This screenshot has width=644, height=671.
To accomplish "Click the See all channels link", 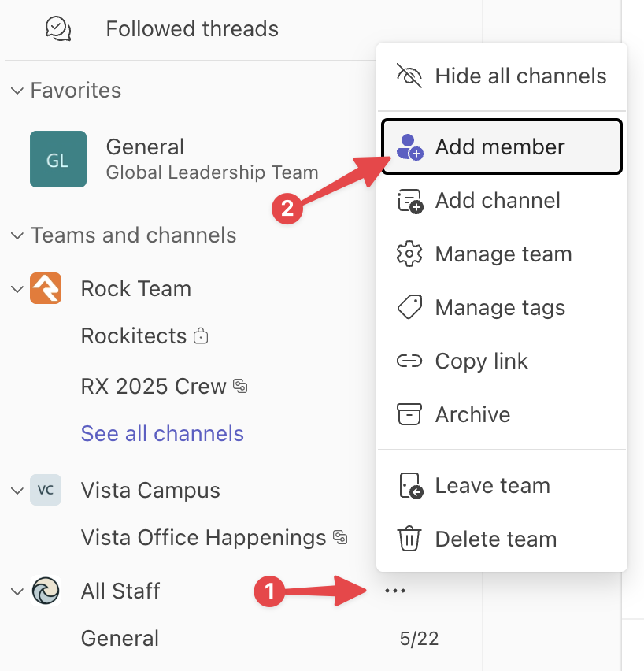I will pos(162,433).
